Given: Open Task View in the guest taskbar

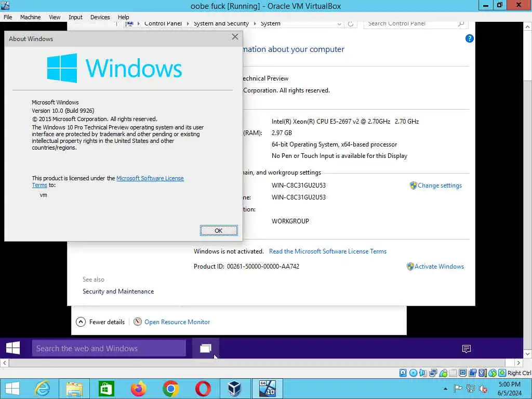Looking at the screenshot, I should pos(206,349).
